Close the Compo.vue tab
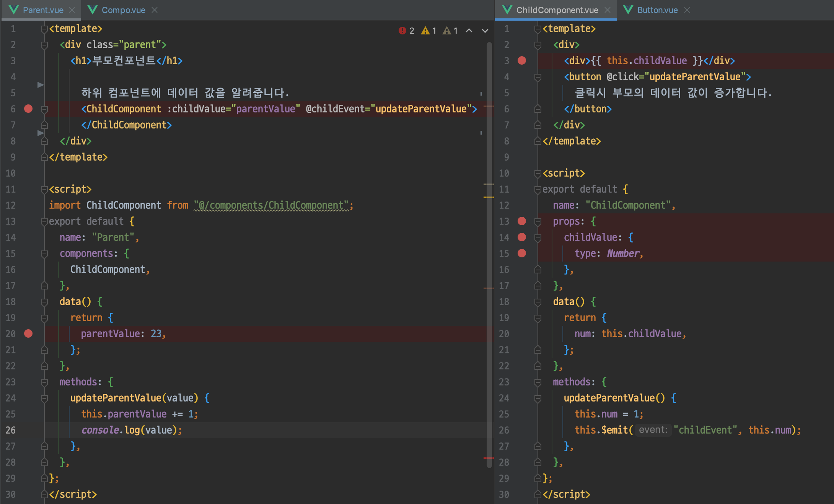 pyautogui.click(x=155, y=10)
